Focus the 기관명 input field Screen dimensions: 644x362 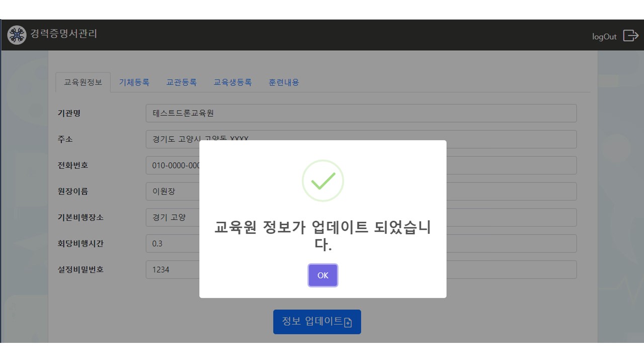[x=361, y=113]
